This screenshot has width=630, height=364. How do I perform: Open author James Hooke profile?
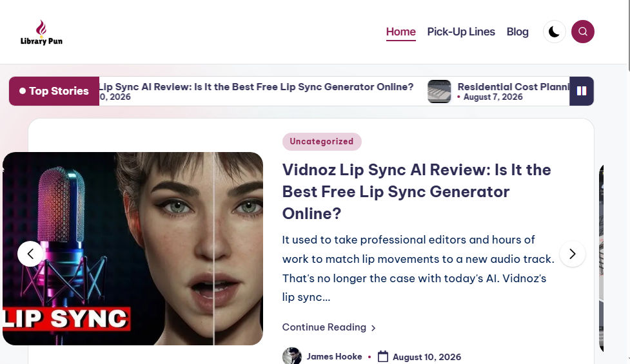click(334, 356)
